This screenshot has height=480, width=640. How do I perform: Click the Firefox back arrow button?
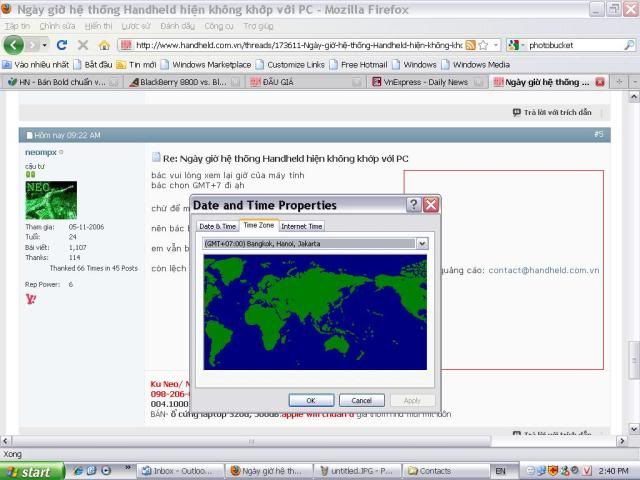[x=14, y=45]
